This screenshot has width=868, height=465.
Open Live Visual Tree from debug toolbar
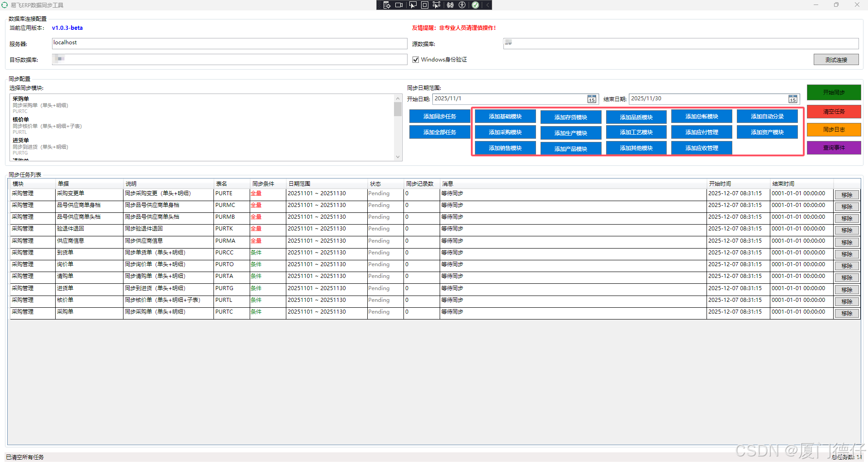[x=387, y=5]
